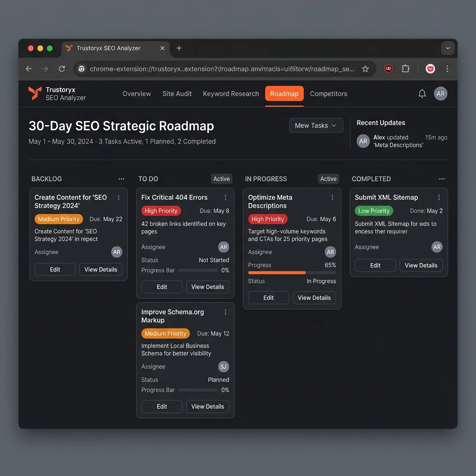Click the IN PROGRESS column Active badge
The height and width of the screenshot is (476, 476).
(x=329, y=179)
